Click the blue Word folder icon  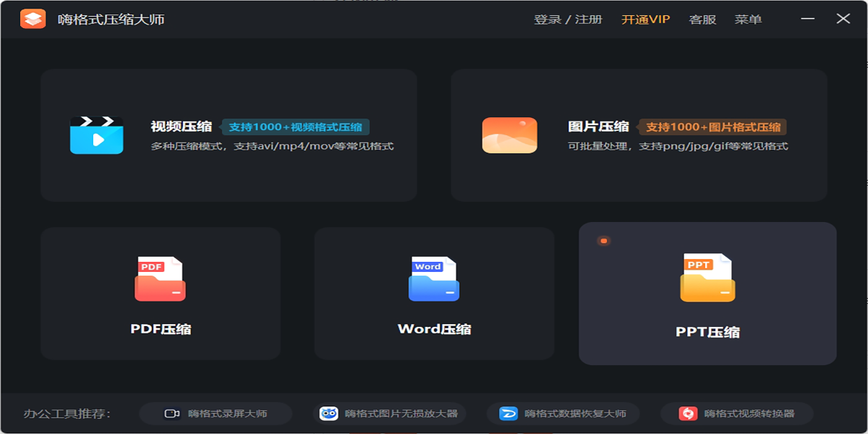pos(433,279)
